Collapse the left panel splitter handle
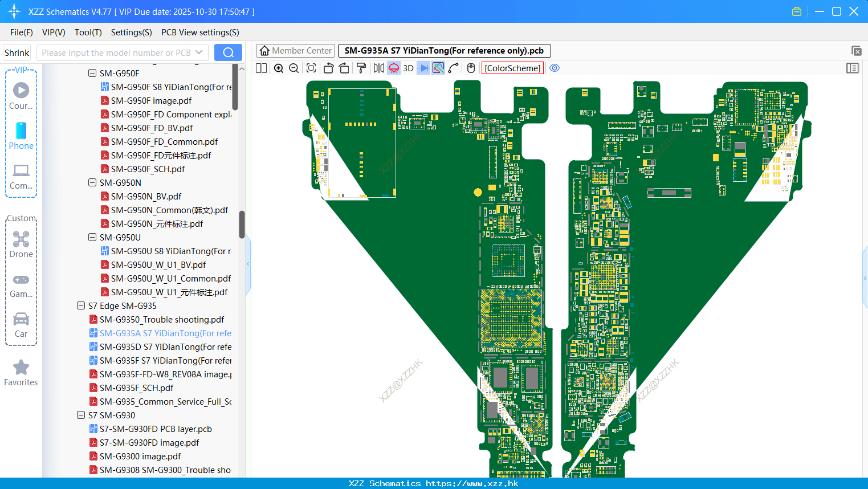 (248, 264)
